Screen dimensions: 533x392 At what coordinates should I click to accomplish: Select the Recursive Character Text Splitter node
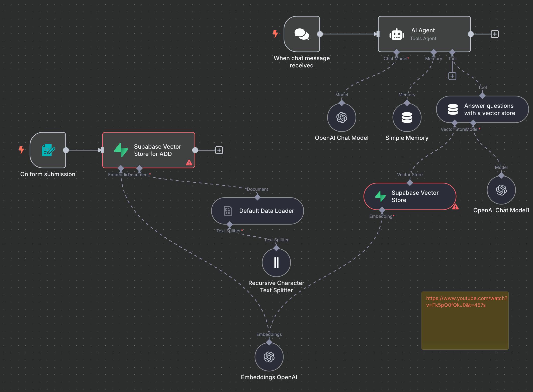[276, 262]
